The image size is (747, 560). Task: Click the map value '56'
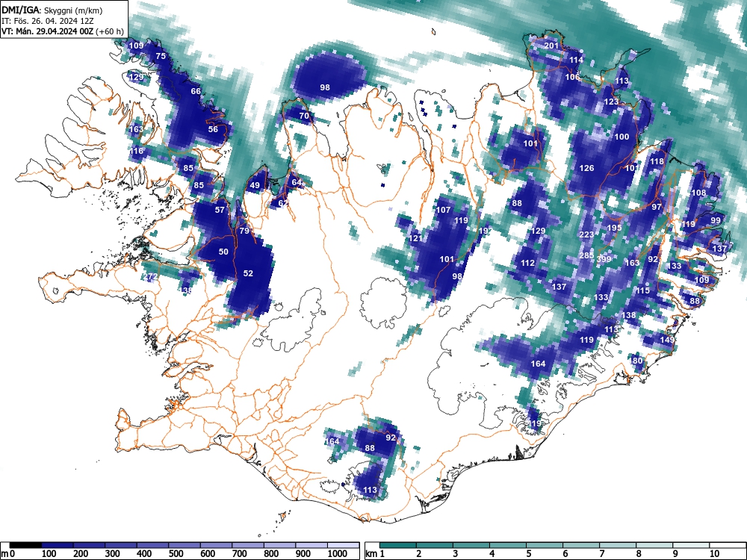(x=213, y=129)
